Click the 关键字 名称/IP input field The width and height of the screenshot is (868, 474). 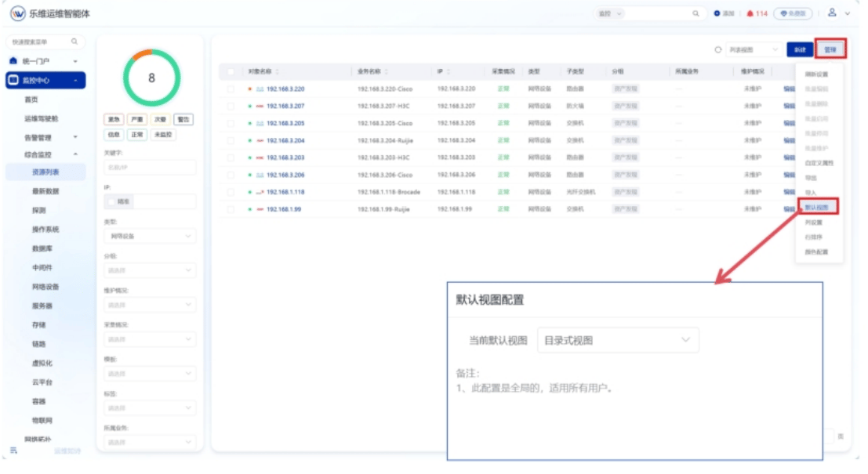[150, 167]
